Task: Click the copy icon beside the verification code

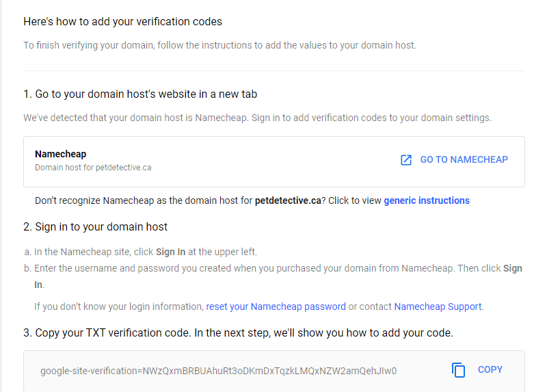Action: click(x=458, y=370)
